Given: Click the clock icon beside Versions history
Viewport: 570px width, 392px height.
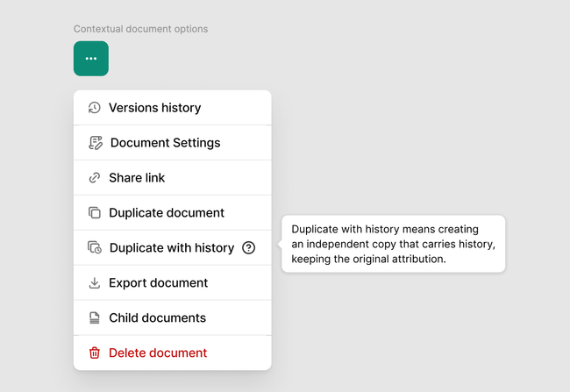Looking at the screenshot, I should click(x=95, y=108).
